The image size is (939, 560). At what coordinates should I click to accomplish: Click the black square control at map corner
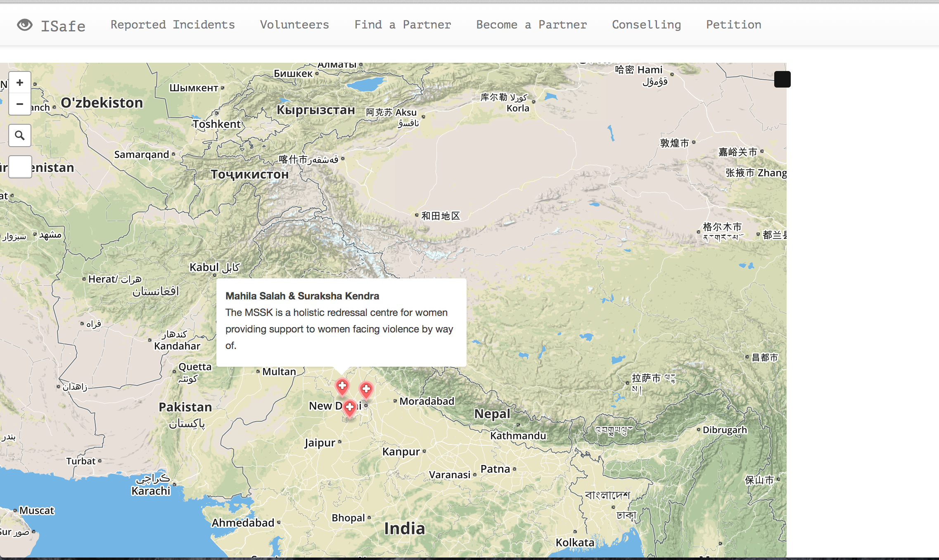pyautogui.click(x=782, y=79)
